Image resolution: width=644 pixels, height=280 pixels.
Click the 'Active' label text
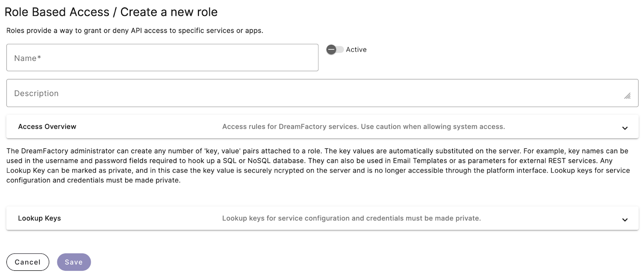356,49
